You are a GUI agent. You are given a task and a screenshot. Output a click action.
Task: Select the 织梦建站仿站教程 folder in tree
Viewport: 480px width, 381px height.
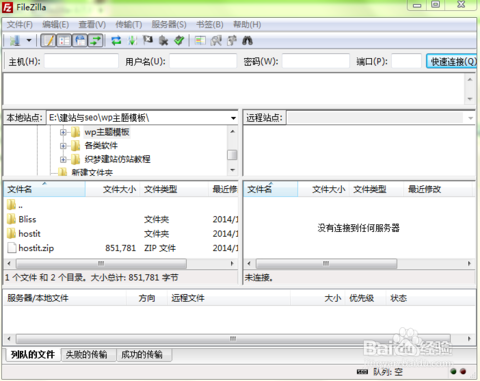coord(117,159)
